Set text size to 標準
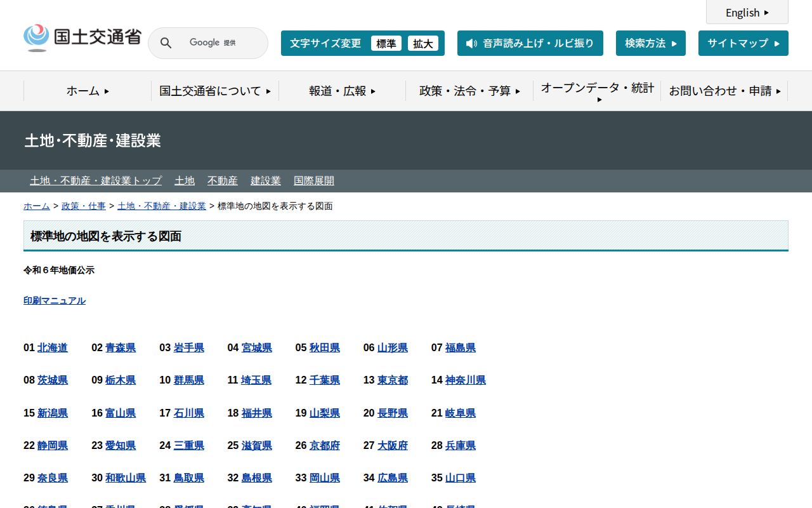The image size is (812, 508). pos(386,43)
